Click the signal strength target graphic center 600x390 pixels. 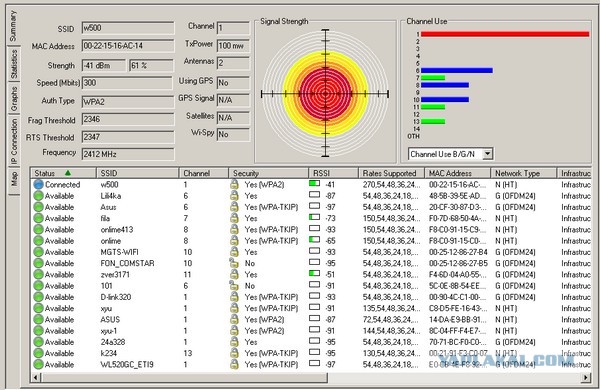(325, 93)
